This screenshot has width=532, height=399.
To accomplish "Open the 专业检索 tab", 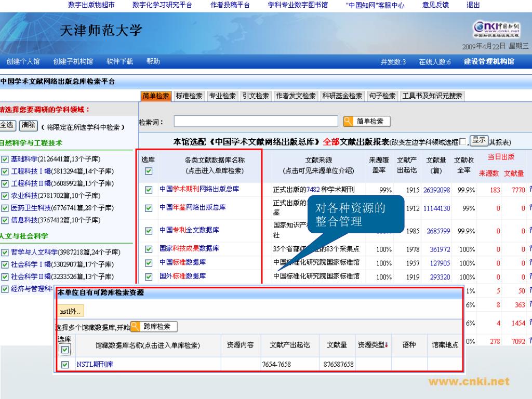I will click(x=222, y=96).
